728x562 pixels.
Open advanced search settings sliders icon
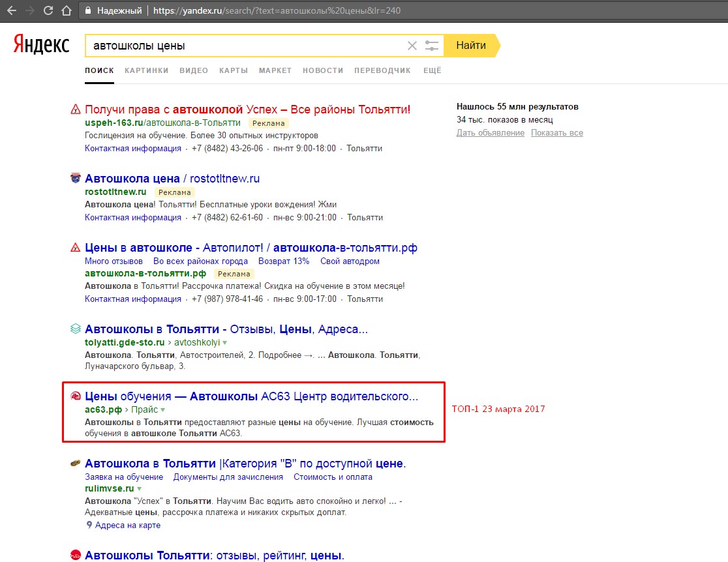point(431,46)
